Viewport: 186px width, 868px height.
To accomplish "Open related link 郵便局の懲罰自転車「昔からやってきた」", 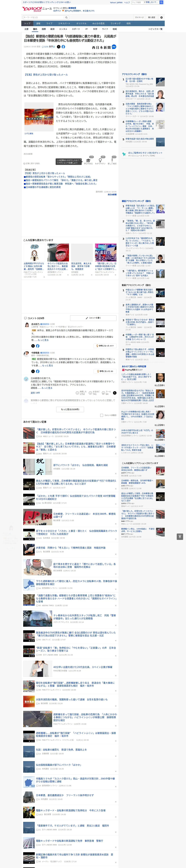I will click(58, 176).
